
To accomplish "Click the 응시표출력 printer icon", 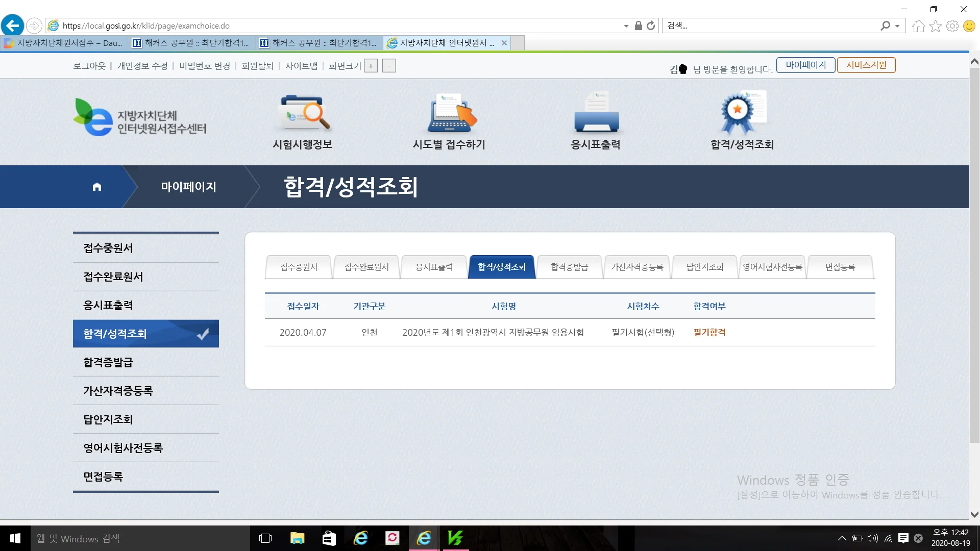I will (596, 113).
